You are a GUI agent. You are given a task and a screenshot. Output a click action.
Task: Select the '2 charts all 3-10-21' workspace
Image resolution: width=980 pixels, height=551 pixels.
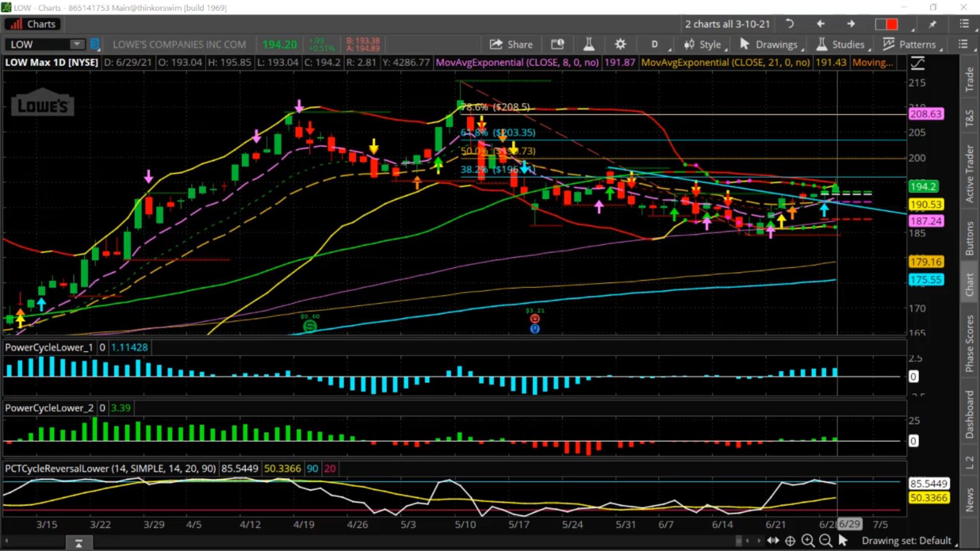(727, 24)
